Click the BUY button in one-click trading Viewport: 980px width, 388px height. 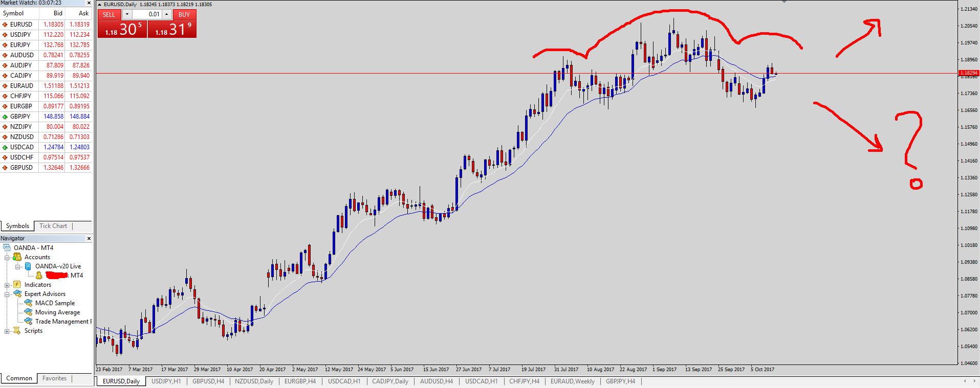184,14
